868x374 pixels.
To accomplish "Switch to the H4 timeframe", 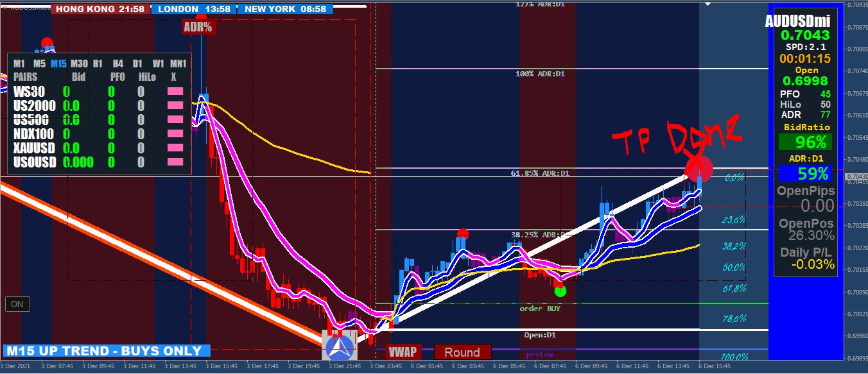I will point(117,64).
